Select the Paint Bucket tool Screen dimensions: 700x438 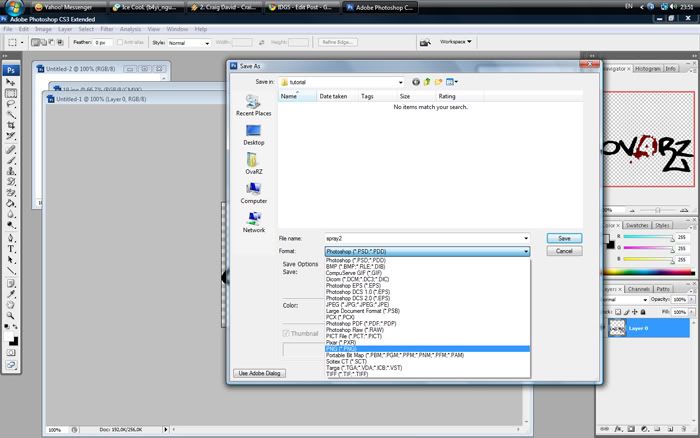pos(11,203)
